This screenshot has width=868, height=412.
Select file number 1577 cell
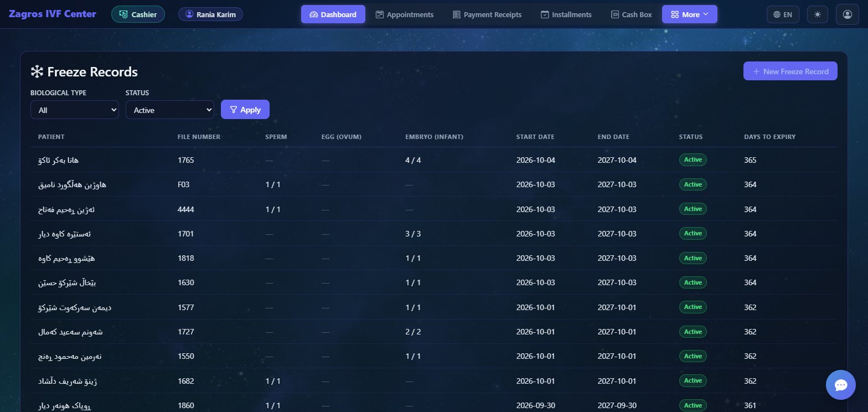[x=186, y=307]
